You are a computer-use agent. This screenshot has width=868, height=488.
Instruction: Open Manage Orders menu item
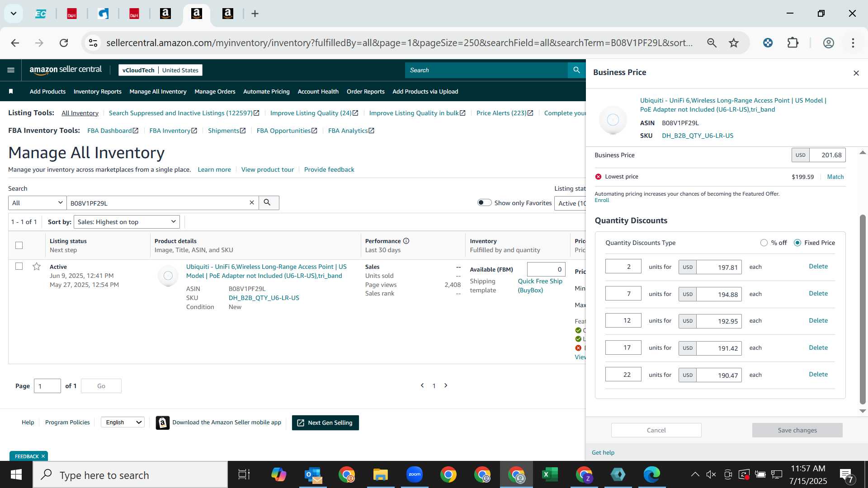(215, 91)
